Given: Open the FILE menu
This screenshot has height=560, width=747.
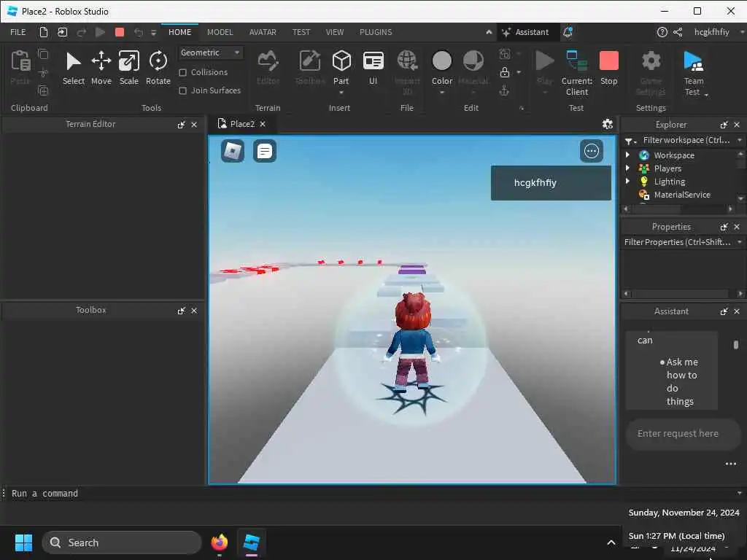Looking at the screenshot, I should tap(18, 32).
